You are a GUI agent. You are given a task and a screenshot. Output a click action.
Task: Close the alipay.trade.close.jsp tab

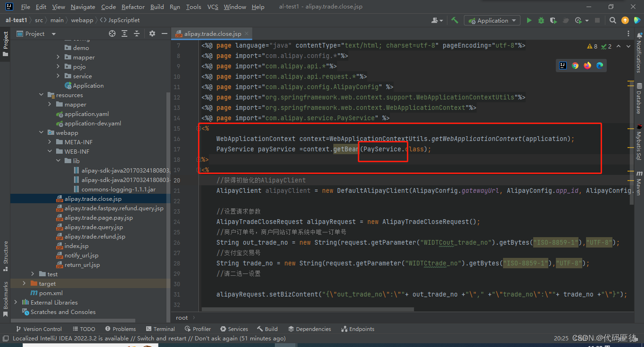(247, 34)
